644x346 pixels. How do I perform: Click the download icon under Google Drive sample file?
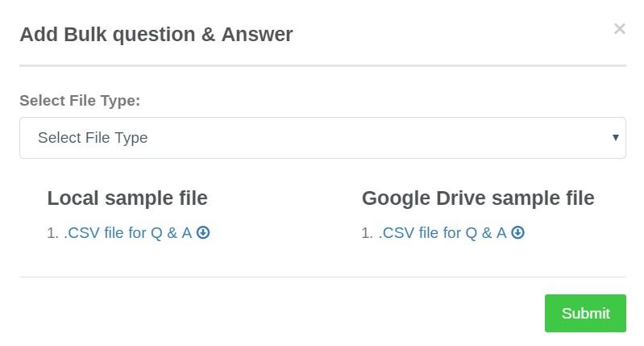tap(518, 232)
